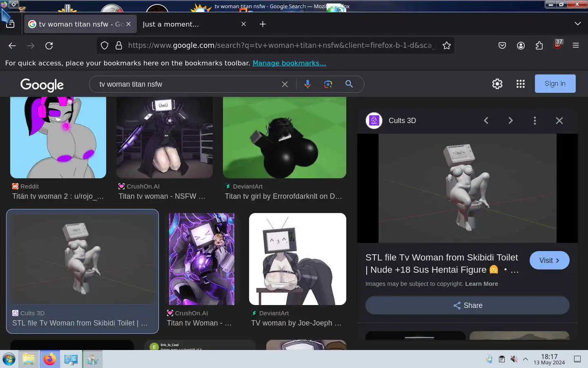The width and height of the screenshot is (588, 368).
Task: Close the Google Search tab
Action: pyautogui.click(x=128, y=24)
